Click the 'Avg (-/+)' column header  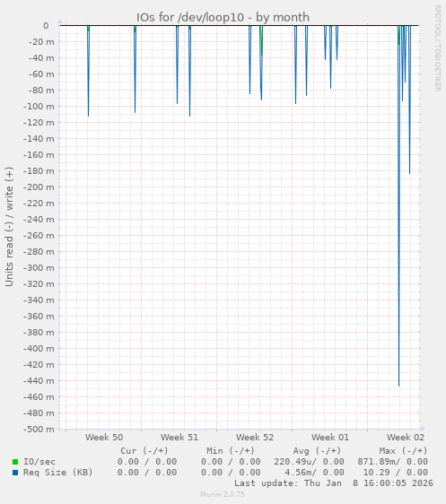pos(317,451)
